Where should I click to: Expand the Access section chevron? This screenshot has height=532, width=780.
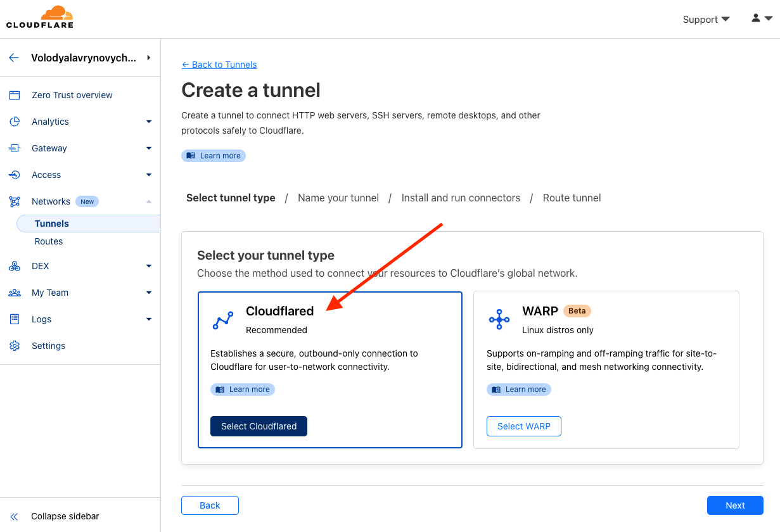(x=149, y=175)
